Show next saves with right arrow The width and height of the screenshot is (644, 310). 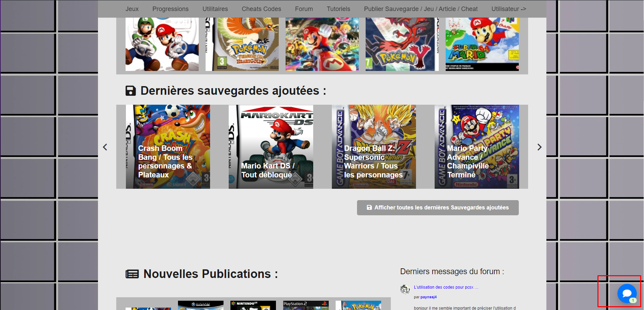tap(539, 147)
